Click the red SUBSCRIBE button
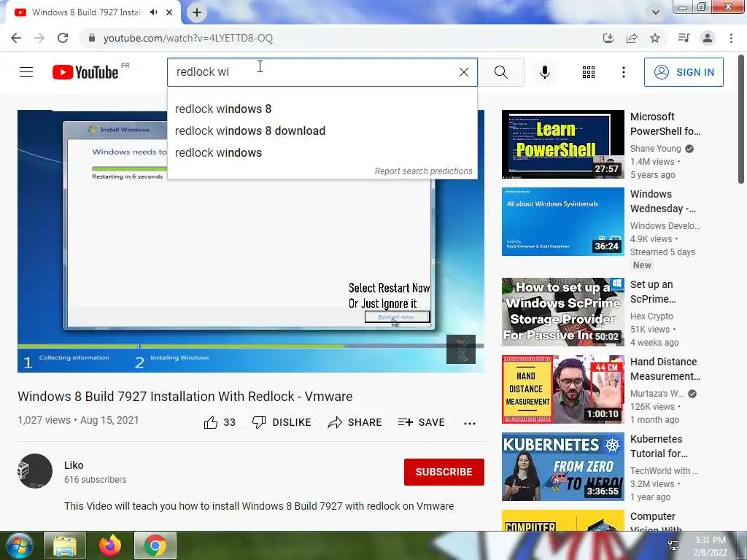The height and width of the screenshot is (560, 747). click(444, 472)
